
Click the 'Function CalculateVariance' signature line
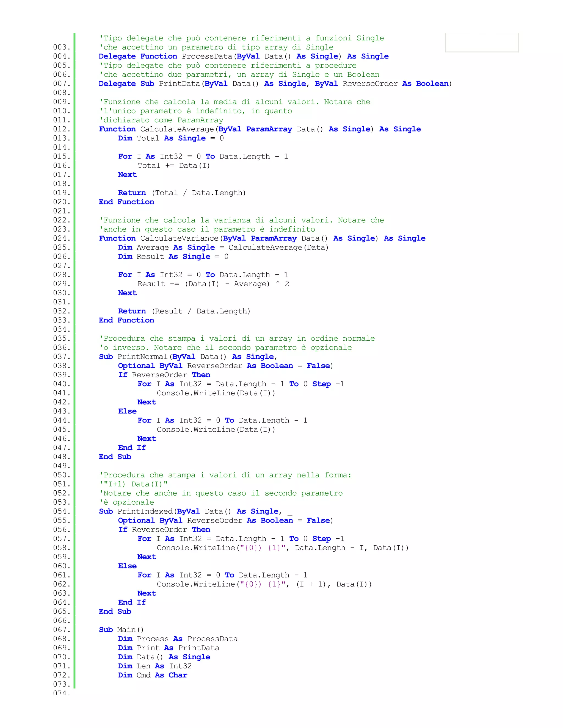point(262,238)
